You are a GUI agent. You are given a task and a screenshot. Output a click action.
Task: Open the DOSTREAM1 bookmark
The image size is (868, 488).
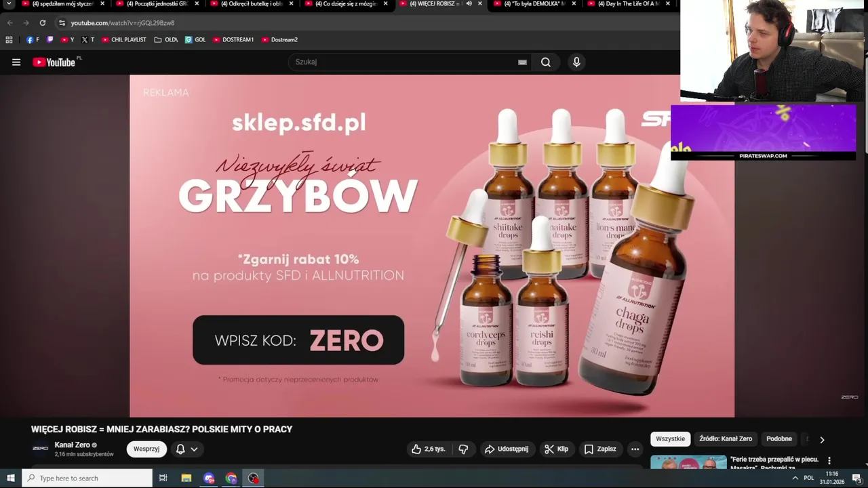click(233, 40)
